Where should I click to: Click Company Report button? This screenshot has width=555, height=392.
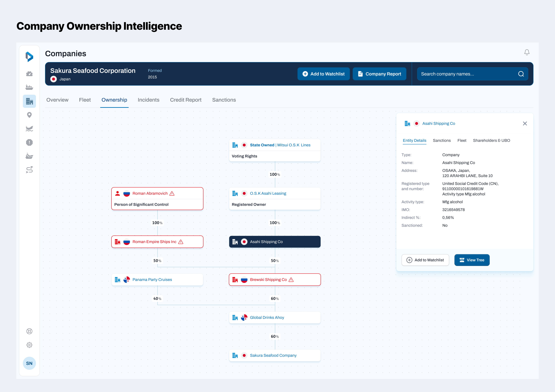pyautogui.click(x=379, y=74)
